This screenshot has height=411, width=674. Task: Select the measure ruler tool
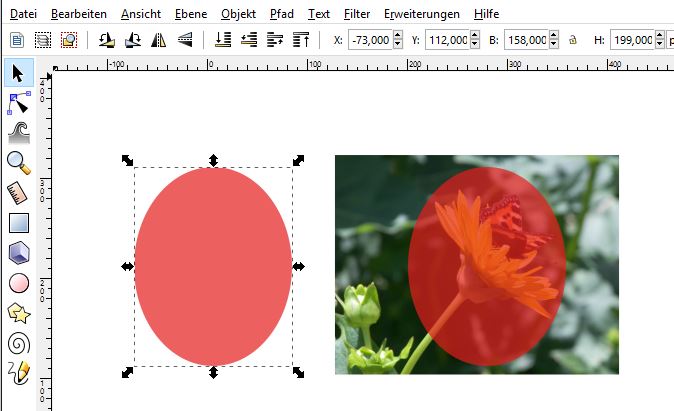[18, 193]
